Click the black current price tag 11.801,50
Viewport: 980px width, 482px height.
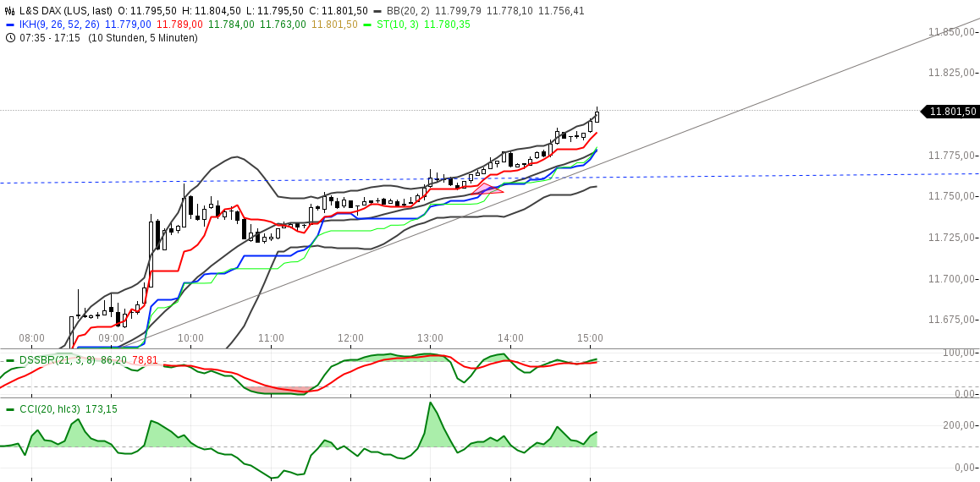pyautogui.click(x=951, y=112)
